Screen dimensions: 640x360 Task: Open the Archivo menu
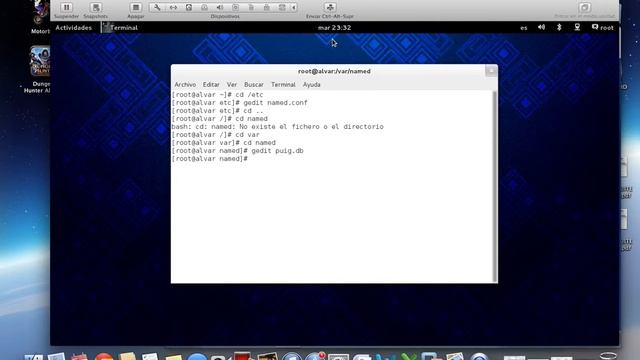(x=185, y=84)
